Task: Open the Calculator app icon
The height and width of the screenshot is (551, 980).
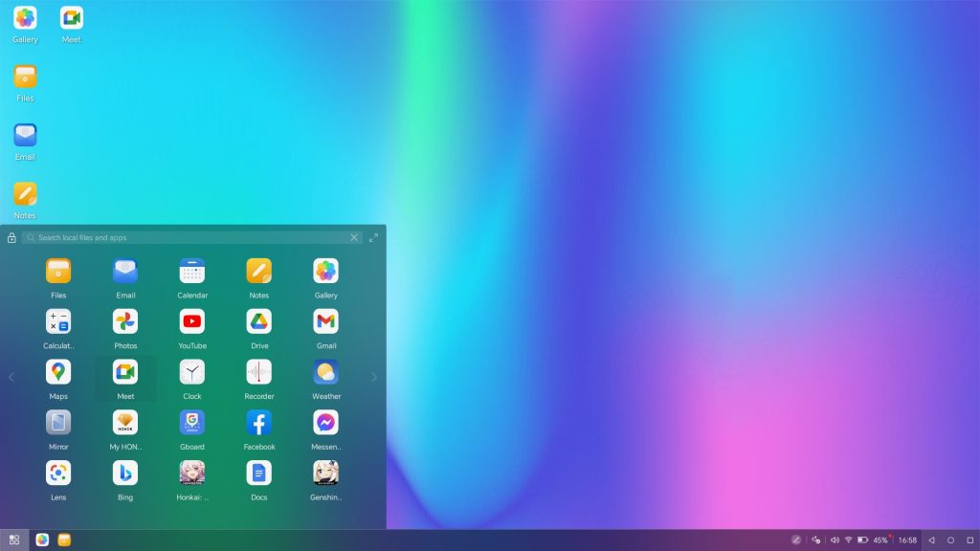Action: (x=58, y=321)
